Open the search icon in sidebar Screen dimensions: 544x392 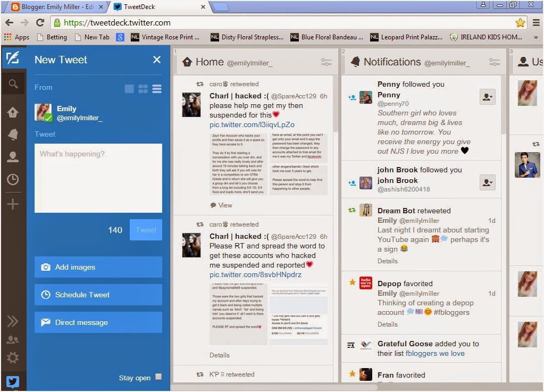click(13, 84)
